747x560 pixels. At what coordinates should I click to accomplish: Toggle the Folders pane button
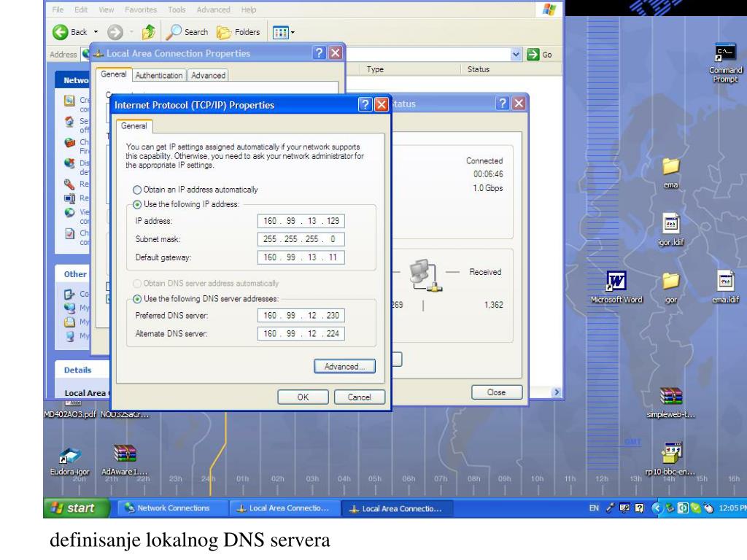click(x=239, y=32)
